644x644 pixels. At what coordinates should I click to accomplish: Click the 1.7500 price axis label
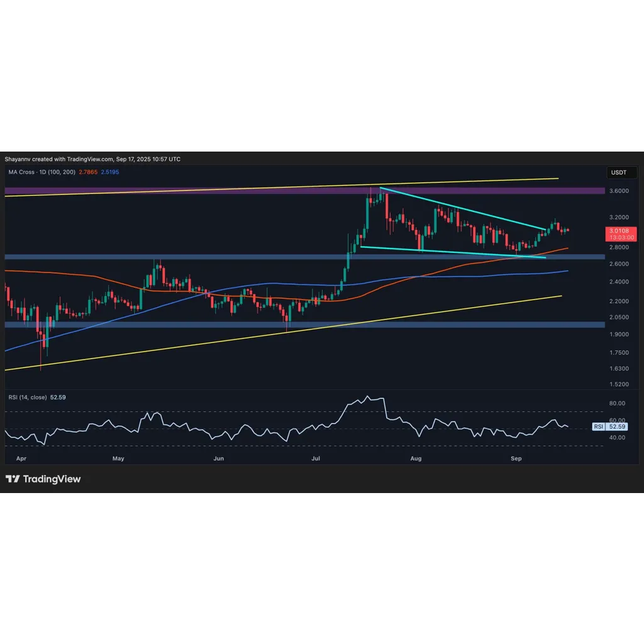pyautogui.click(x=619, y=353)
